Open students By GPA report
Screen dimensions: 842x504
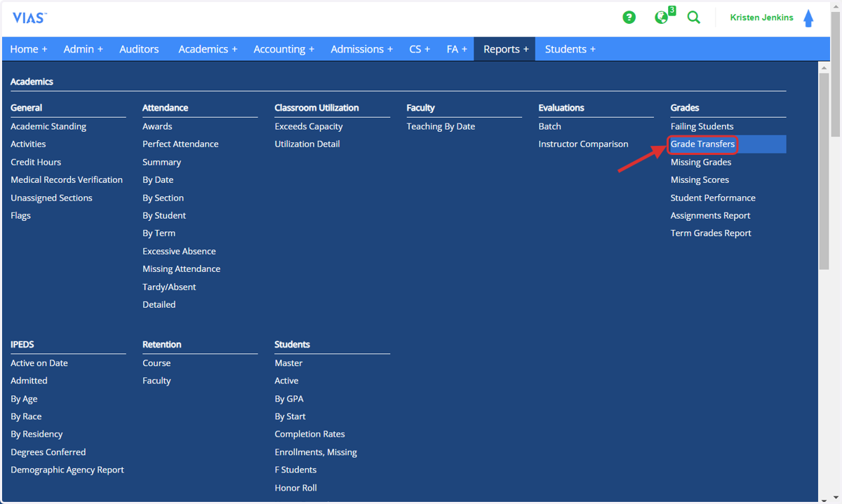tap(289, 399)
